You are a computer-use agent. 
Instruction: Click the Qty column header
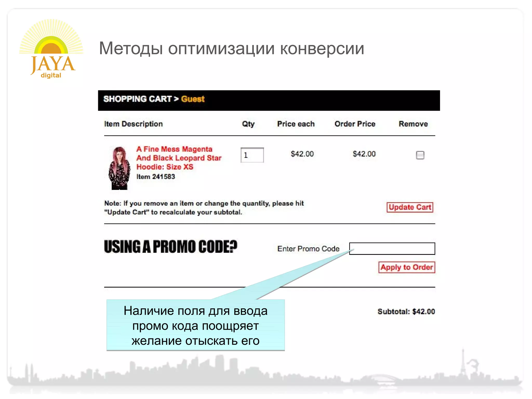pyautogui.click(x=248, y=124)
